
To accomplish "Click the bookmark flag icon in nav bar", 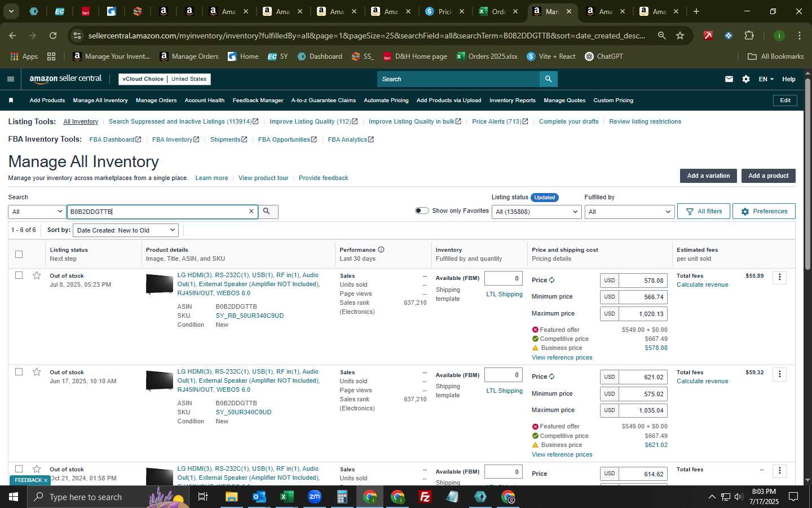I will 11,100.
